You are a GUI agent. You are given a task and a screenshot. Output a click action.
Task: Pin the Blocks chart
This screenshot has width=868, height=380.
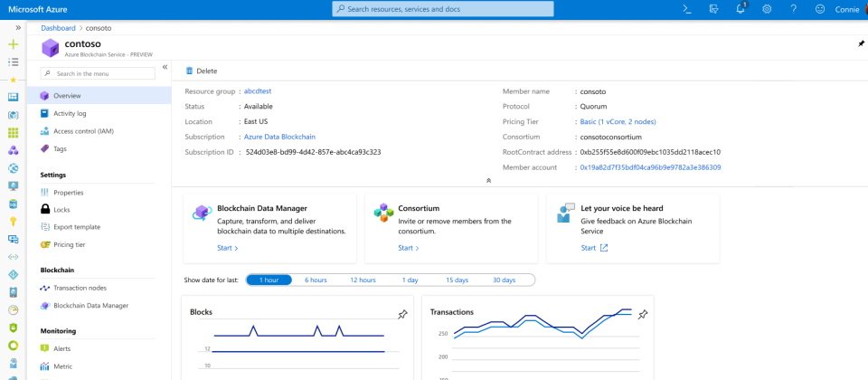click(x=403, y=314)
